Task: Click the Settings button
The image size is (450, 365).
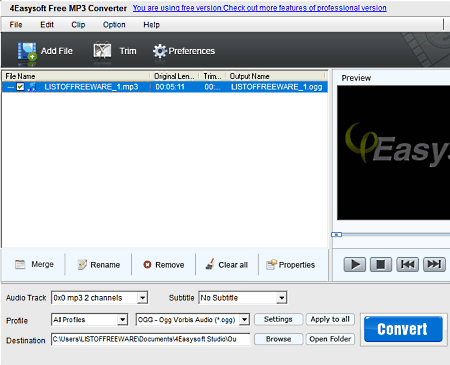Action: point(278,319)
